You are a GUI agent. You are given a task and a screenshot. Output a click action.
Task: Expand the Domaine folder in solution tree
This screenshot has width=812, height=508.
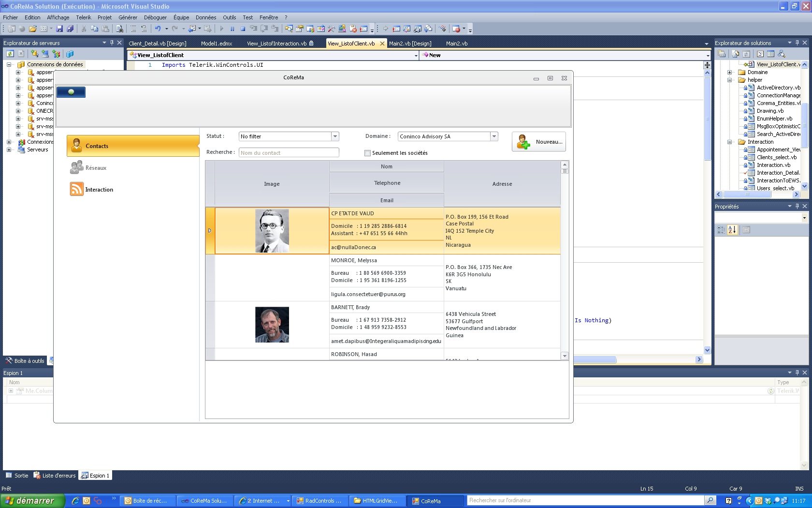pos(730,72)
